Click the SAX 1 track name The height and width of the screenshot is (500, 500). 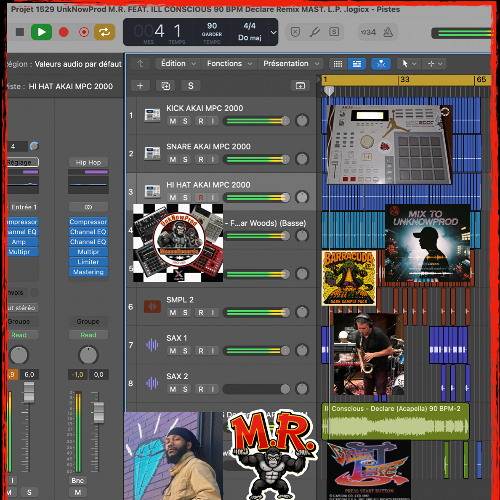click(x=177, y=338)
